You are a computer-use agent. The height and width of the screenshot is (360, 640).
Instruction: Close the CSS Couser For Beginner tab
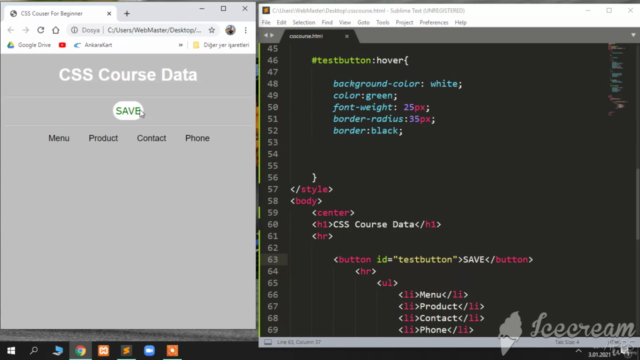tap(109, 13)
